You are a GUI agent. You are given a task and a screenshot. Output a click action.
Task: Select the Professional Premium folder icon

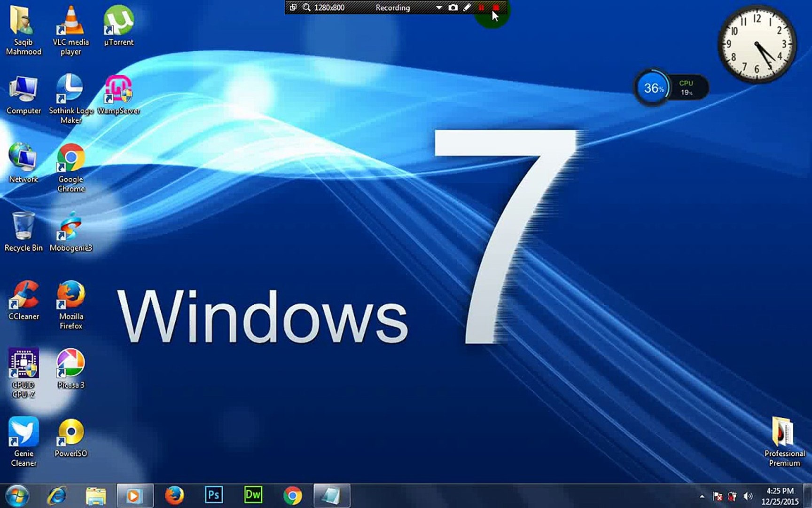point(784,442)
